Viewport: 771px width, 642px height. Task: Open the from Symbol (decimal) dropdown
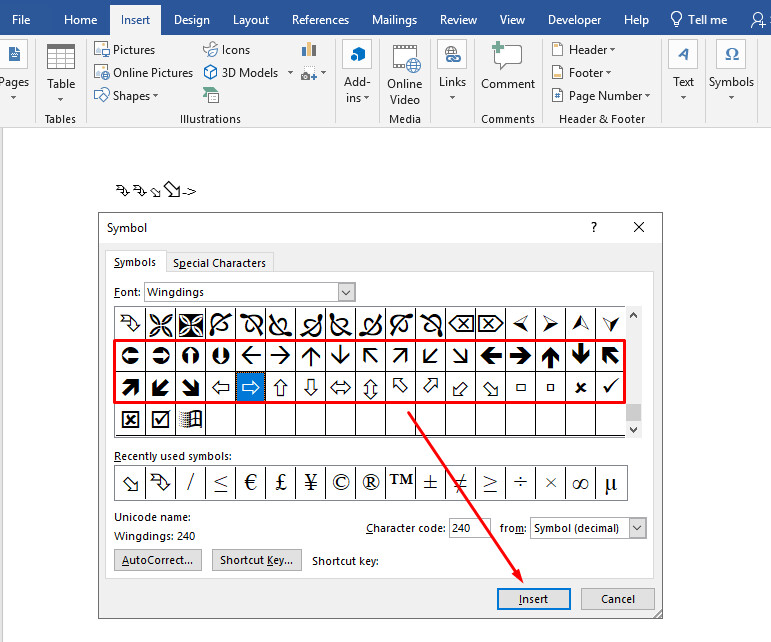coord(637,528)
